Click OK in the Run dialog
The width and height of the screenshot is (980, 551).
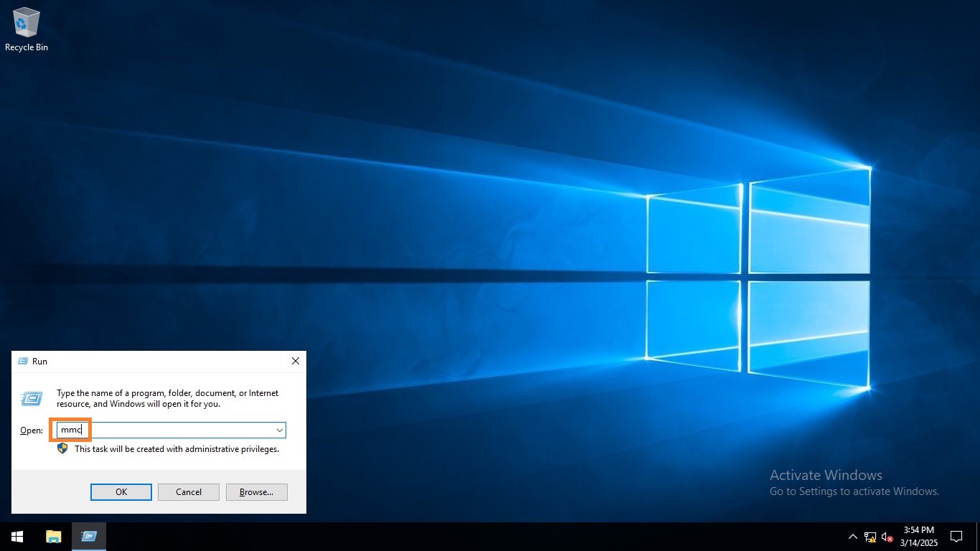(x=121, y=492)
